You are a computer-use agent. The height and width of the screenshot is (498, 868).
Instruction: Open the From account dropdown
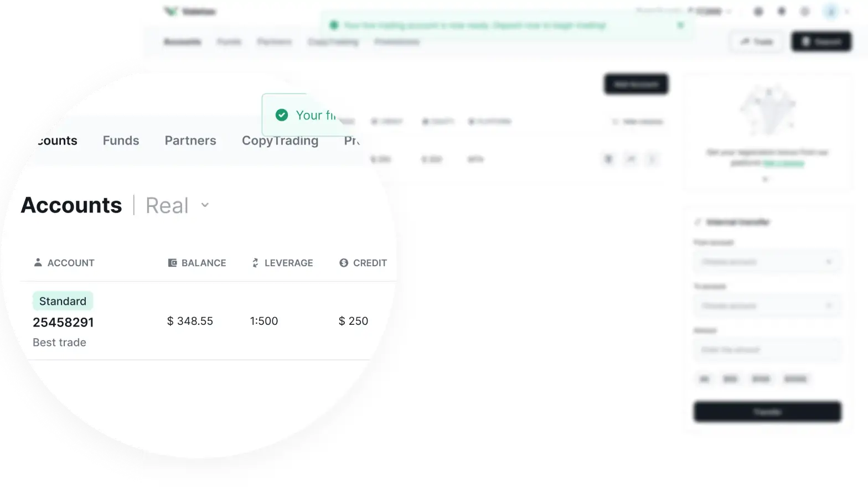767,262
